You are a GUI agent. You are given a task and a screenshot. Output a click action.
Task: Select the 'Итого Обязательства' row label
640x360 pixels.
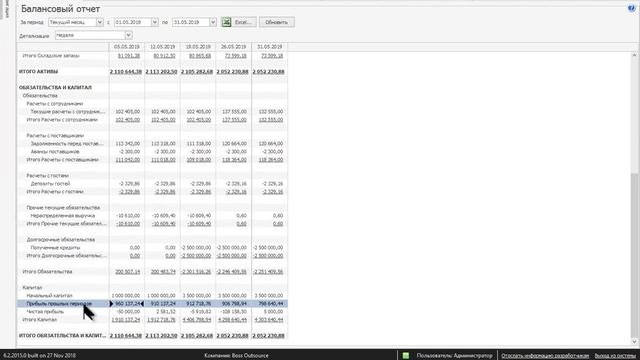[x=47, y=271]
